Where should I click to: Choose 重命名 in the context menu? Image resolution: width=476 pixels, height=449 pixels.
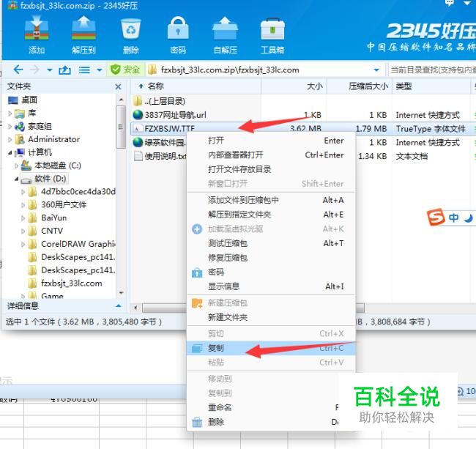tap(271, 407)
